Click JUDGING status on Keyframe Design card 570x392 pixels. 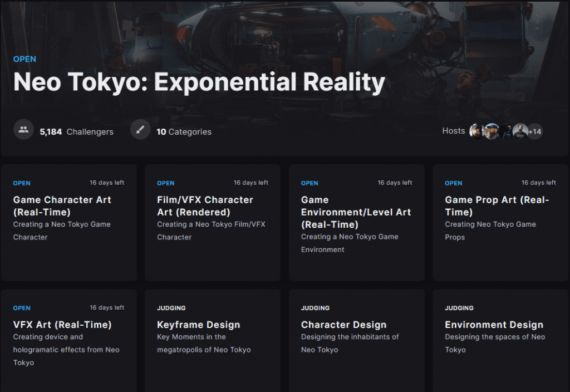(171, 308)
